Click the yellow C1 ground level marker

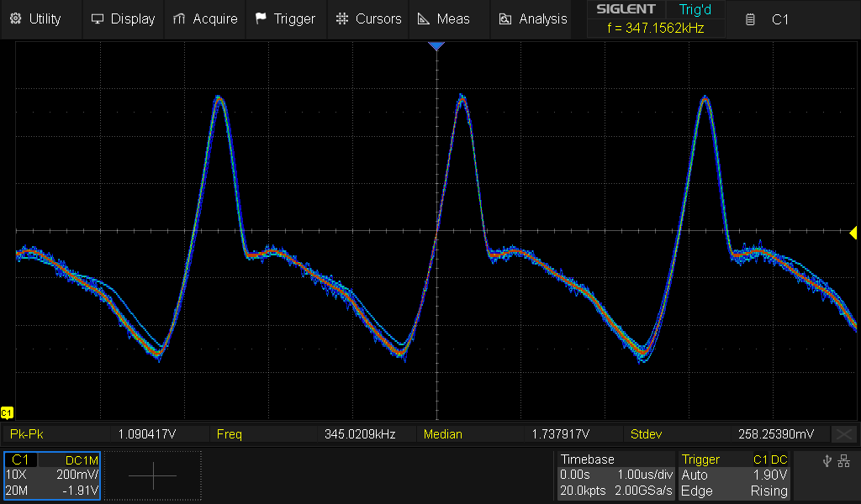7,412
